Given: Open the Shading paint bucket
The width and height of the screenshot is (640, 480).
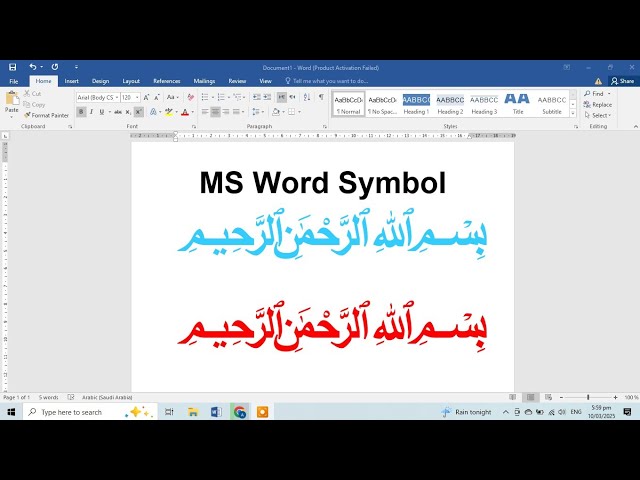Looking at the screenshot, I should 276,112.
